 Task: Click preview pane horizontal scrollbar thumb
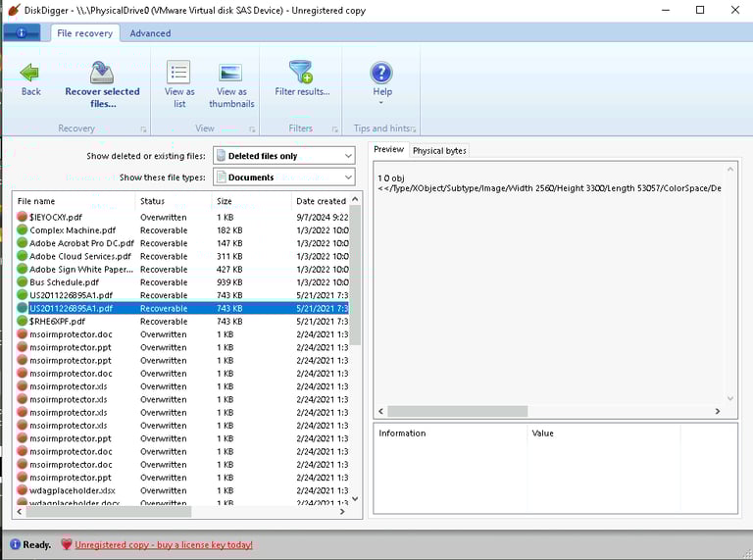coord(458,411)
